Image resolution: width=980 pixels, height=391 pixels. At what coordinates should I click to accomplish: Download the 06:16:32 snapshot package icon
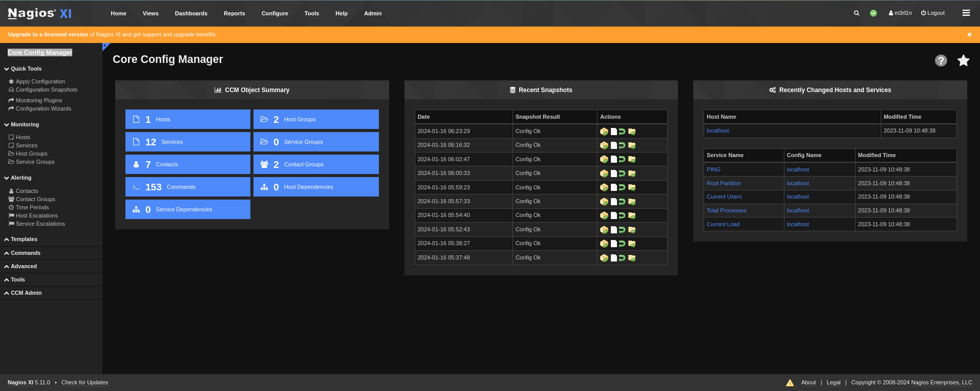604,145
